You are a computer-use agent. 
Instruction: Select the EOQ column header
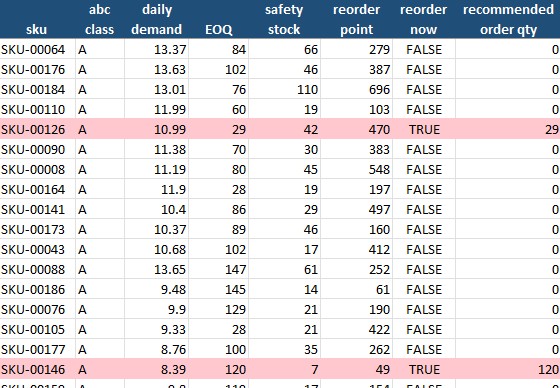pyautogui.click(x=219, y=19)
